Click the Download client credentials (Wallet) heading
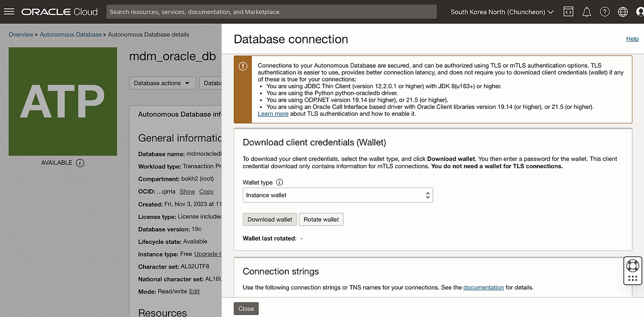Image resolution: width=644 pixels, height=317 pixels. click(x=314, y=142)
